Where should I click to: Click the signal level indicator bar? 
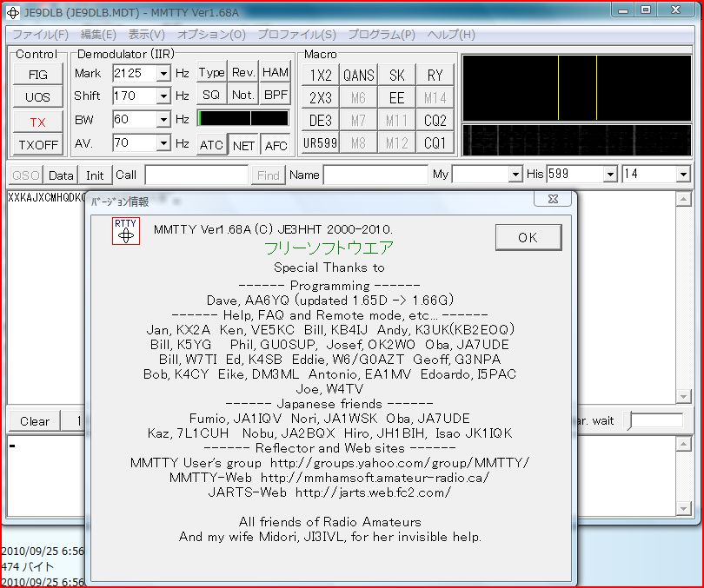tap(243, 118)
